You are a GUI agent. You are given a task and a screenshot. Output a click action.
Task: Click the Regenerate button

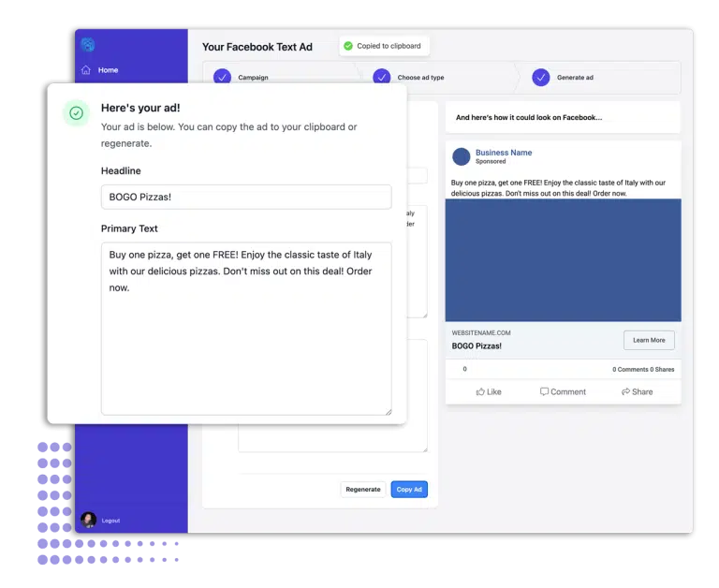click(x=363, y=489)
